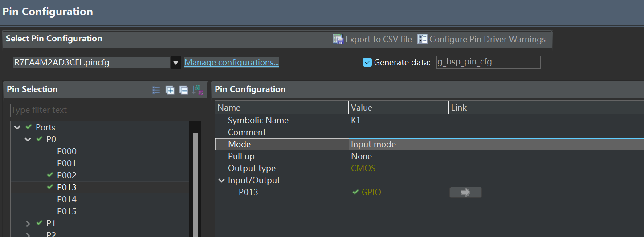Select pin P014 in the tree

[67, 199]
